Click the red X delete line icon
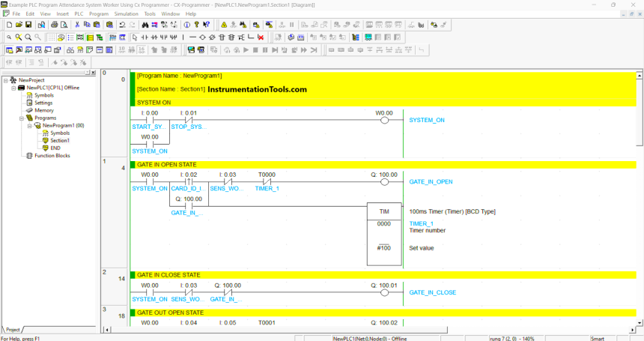The width and height of the screenshot is (644, 341). [x=261, y=37]
